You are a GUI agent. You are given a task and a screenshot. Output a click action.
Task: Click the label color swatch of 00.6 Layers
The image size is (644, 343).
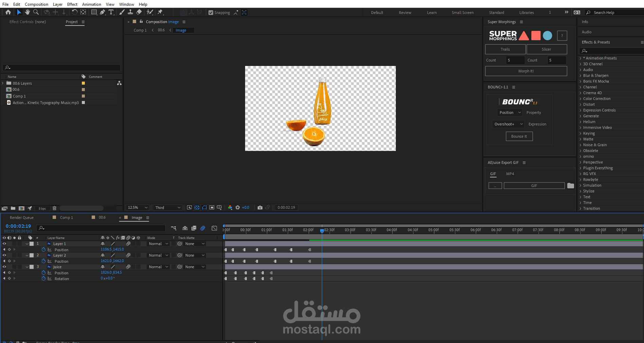[x=83, y=83]
